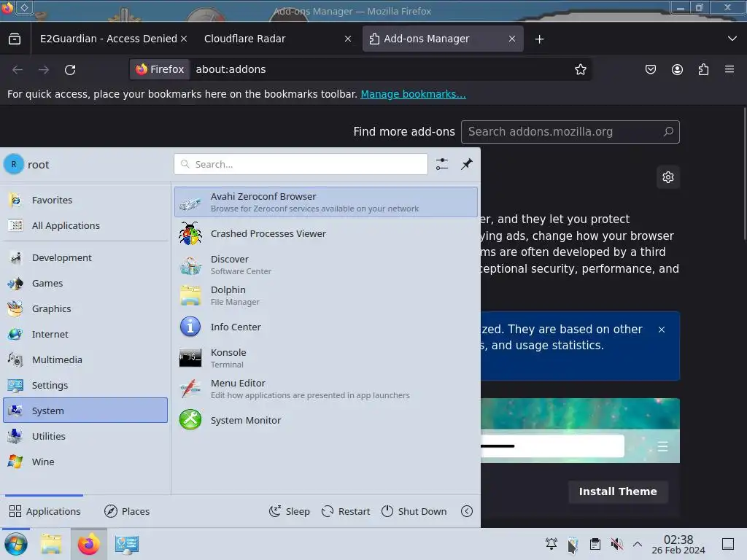Switch to the Cloudflare Radar tab
Screen dimensions: 747x560
tap(278, 39)
